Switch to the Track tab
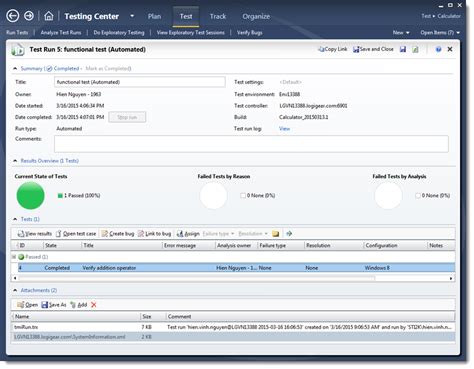This screenshot has width=474, height=369. (x=218, y=16)
